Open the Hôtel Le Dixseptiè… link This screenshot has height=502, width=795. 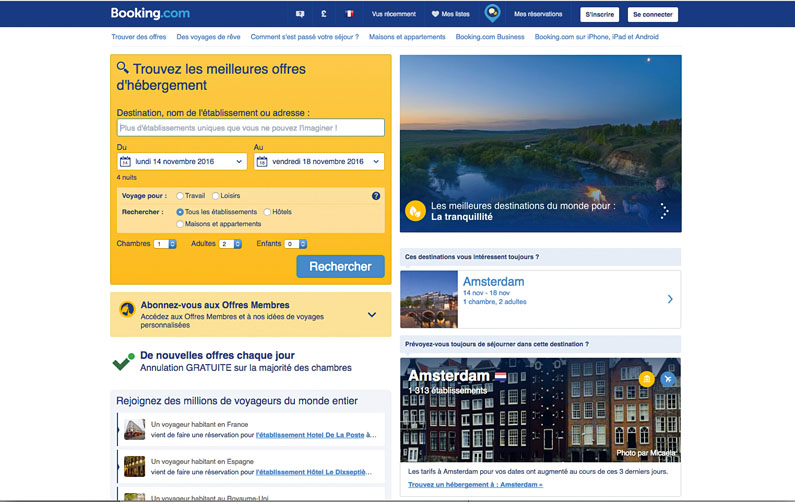coord(310,472)
